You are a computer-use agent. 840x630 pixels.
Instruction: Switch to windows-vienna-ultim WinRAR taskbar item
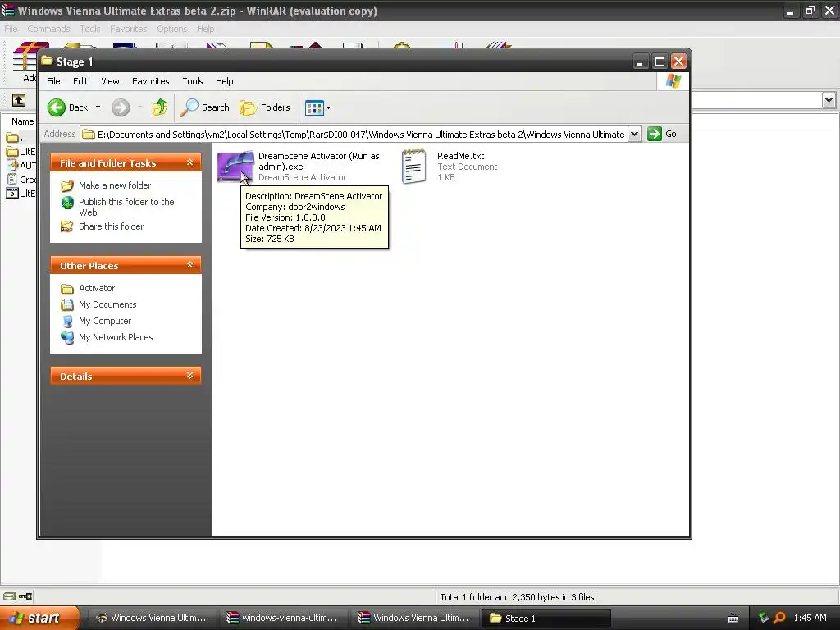tap(282, 619)
